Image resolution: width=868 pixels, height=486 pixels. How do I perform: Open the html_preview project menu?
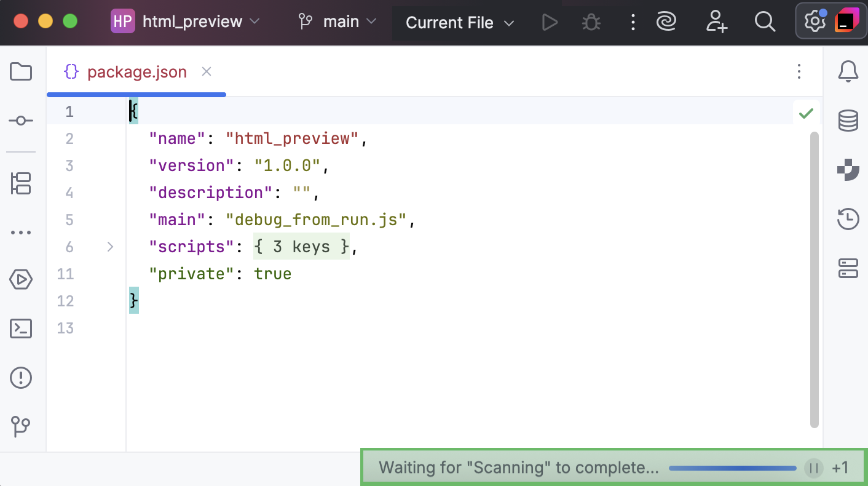[x=184, y=21]
